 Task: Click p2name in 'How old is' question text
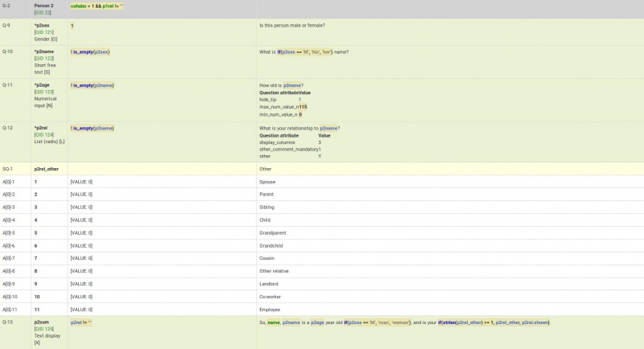point(293,85)
